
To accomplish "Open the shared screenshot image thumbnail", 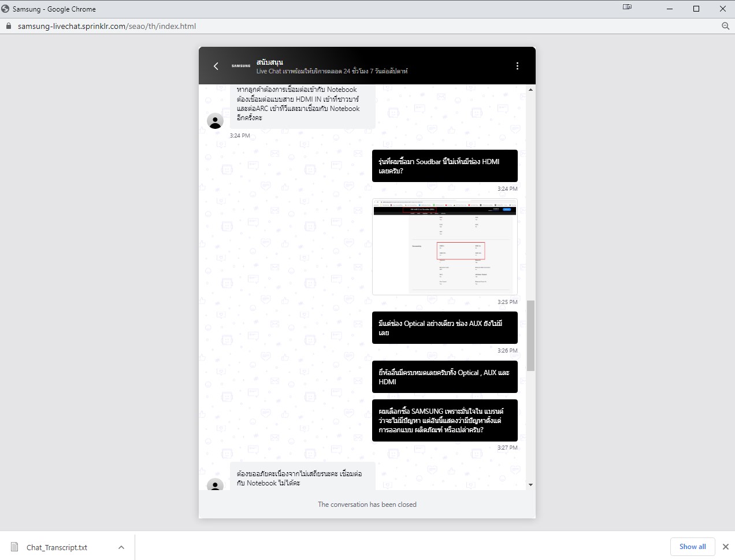I will pyautogui.click(x=445, y=247).
